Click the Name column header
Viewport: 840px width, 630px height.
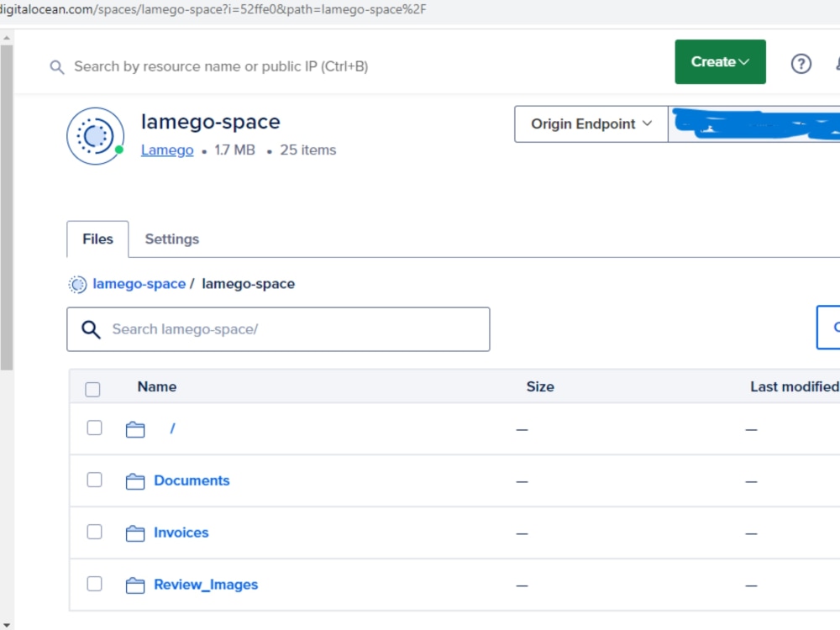pos(157,386)
